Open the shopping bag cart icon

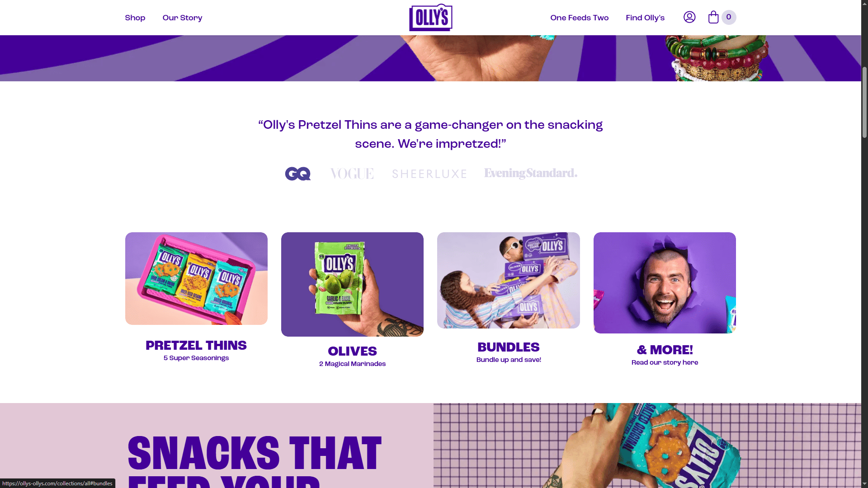click(713, 17)
